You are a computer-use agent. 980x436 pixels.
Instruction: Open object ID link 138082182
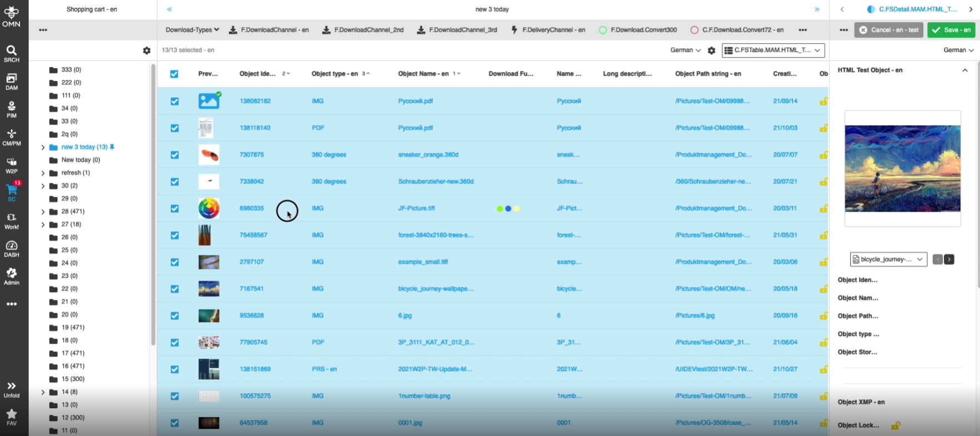point(255,101)
